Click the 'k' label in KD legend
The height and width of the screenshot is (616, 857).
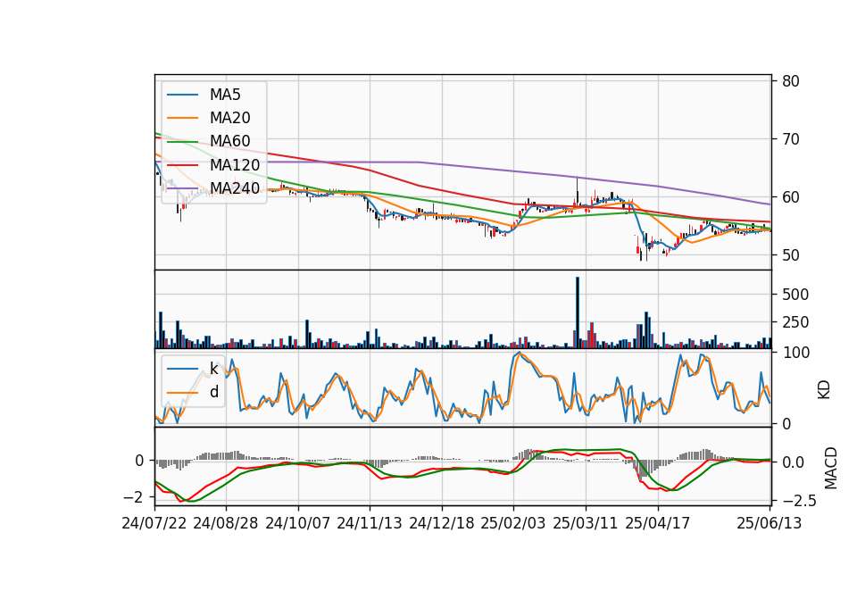(214, 369)
